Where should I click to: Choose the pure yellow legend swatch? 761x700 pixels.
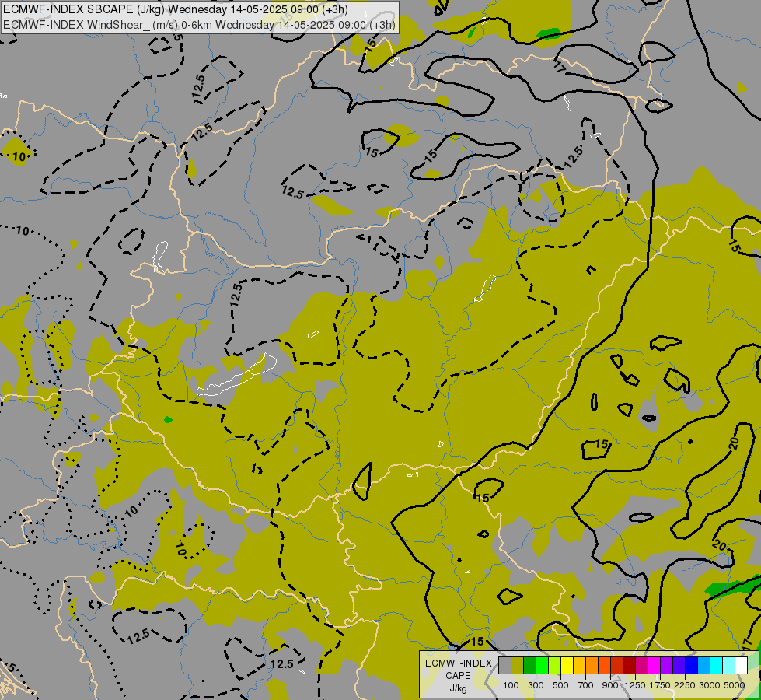tap(567, 666)
